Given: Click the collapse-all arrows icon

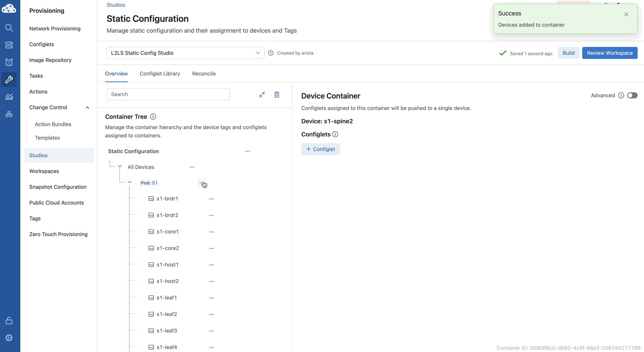Looking at the screenshot, I should (262, 95).
